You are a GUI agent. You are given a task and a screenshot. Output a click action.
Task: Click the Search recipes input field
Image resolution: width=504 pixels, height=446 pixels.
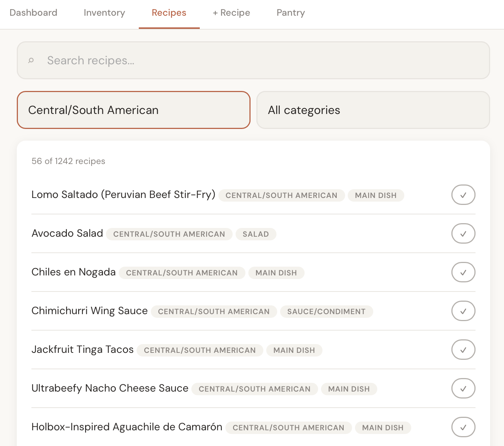click(x=253, y=60)
